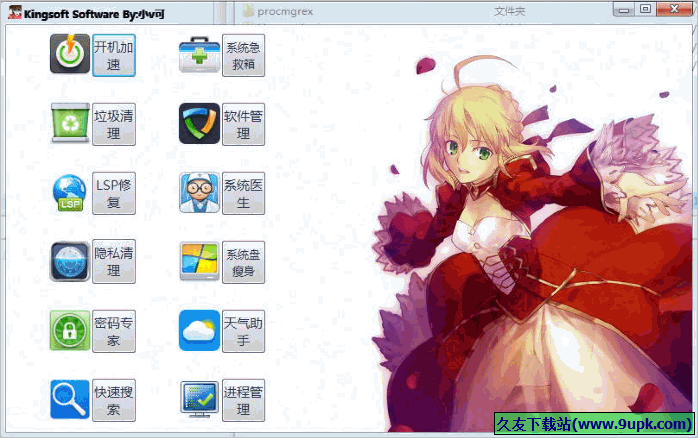The width and height of the screenshot is (698, 438).
Task: Click the Kingsoft Software title bar app icon
Action: pos(15,12)
